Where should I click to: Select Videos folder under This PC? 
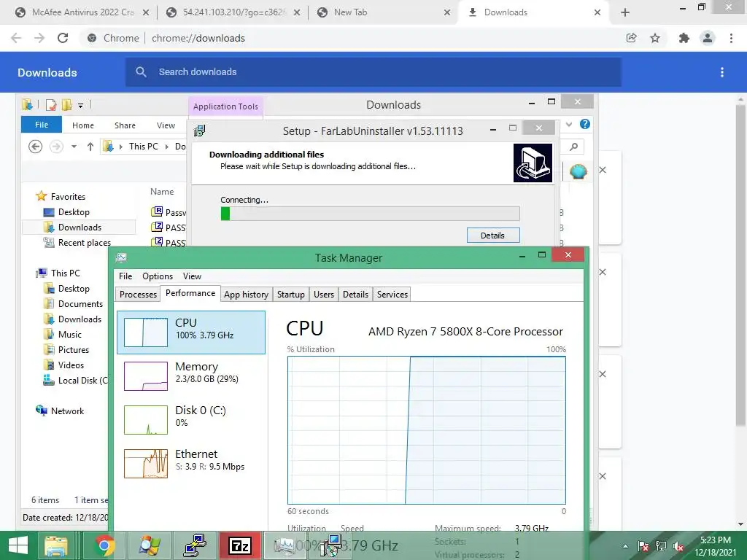coord(71,365)
